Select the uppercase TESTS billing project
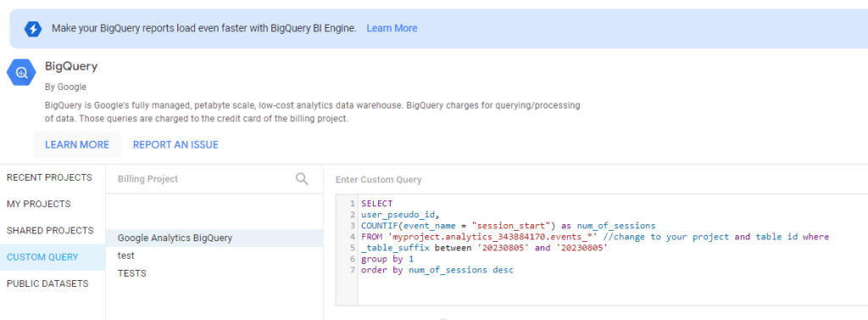Image resolution: width=868 pixels, height=320 pixels. (214, 273)
